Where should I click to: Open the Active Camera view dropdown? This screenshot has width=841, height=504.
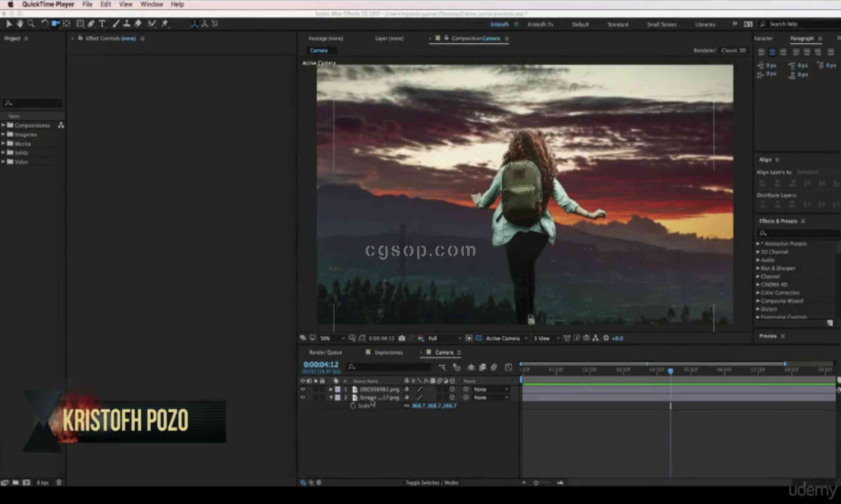(x=506, y=338)
